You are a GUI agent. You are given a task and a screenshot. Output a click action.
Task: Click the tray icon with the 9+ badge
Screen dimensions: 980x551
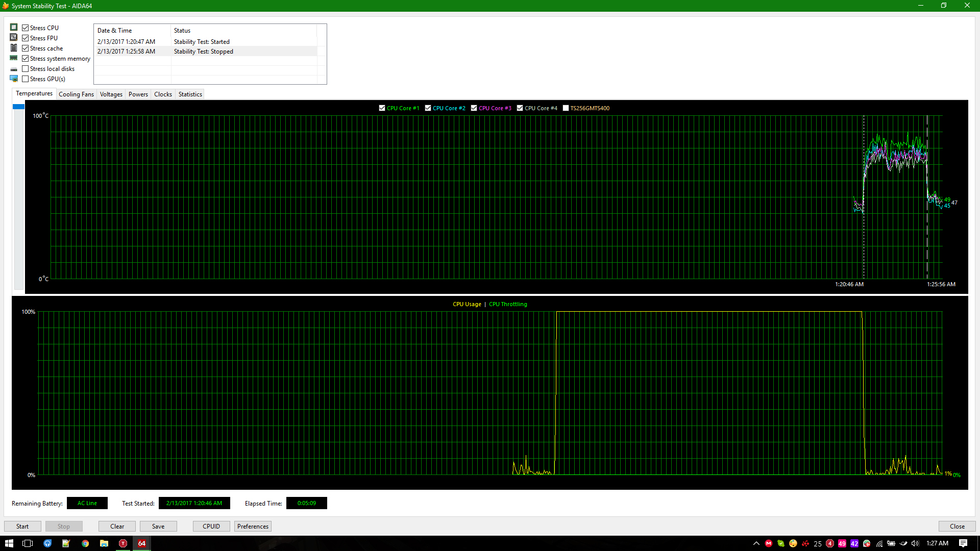tap(867, 543)
